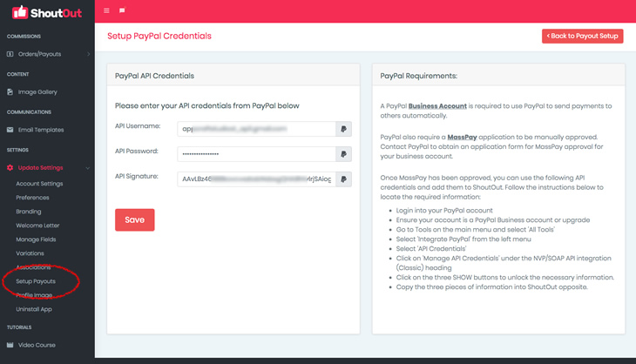Toggle the hamburger menu icon
This screenshot has height=364, width=636.
106,10
